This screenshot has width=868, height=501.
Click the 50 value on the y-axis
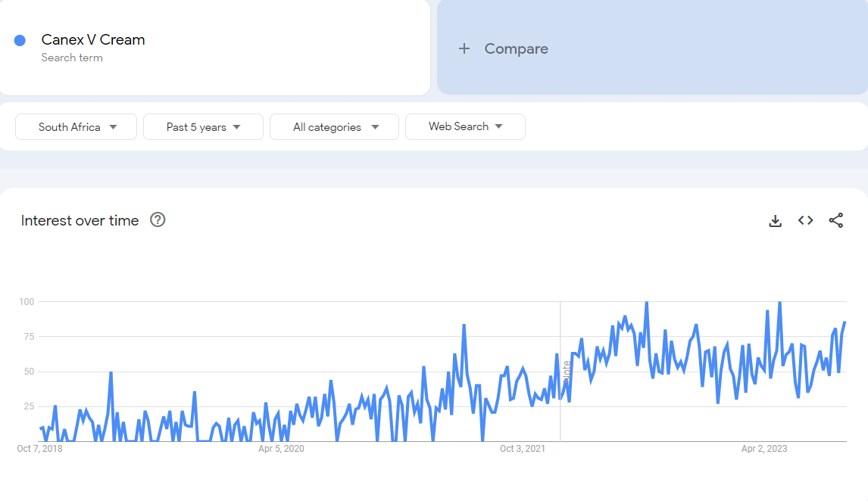click(x=29, y=372)
